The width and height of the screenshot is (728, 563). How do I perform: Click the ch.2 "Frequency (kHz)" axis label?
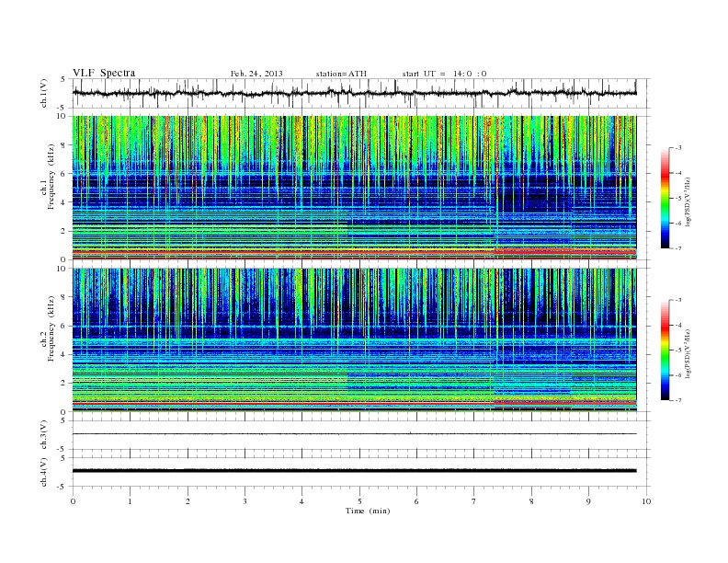point(51,328)
